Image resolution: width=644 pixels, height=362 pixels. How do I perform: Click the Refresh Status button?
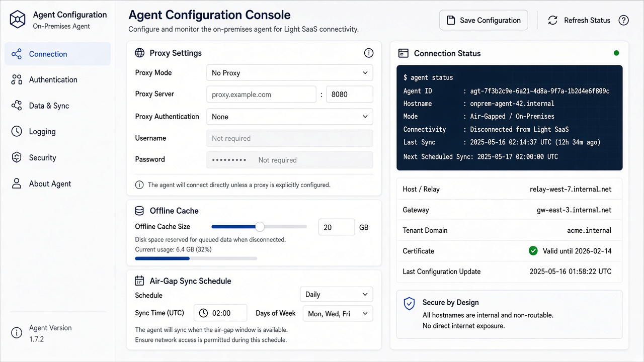(x=579, y=20)
